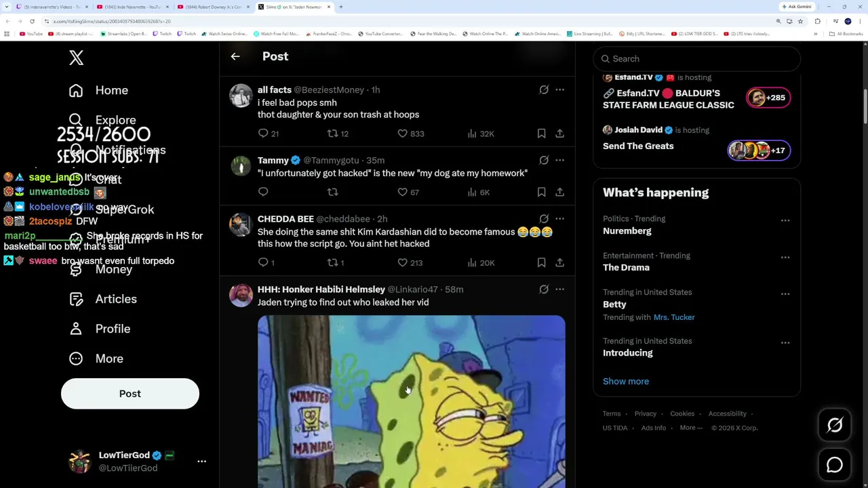
Task: Click the X logo in the sidebar
Action: (76, 58)
